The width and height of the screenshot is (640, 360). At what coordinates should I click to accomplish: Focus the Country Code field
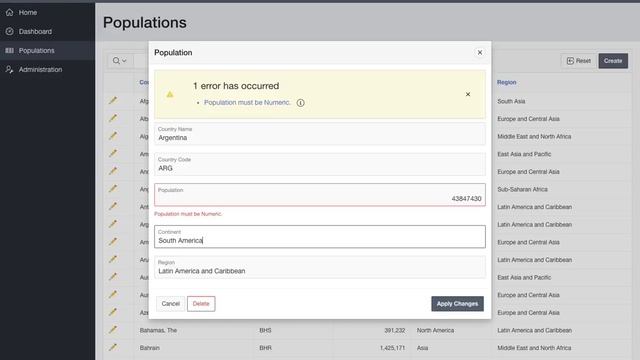click(320, 164)
